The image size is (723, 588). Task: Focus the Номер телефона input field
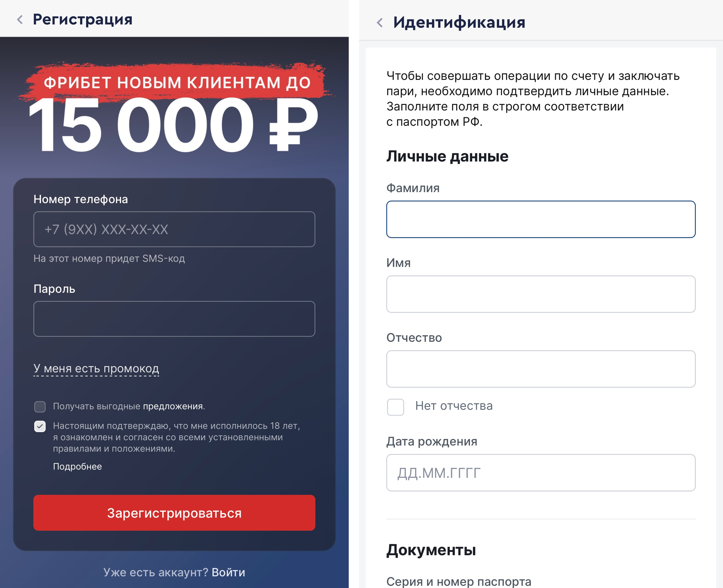coord(174,229)
